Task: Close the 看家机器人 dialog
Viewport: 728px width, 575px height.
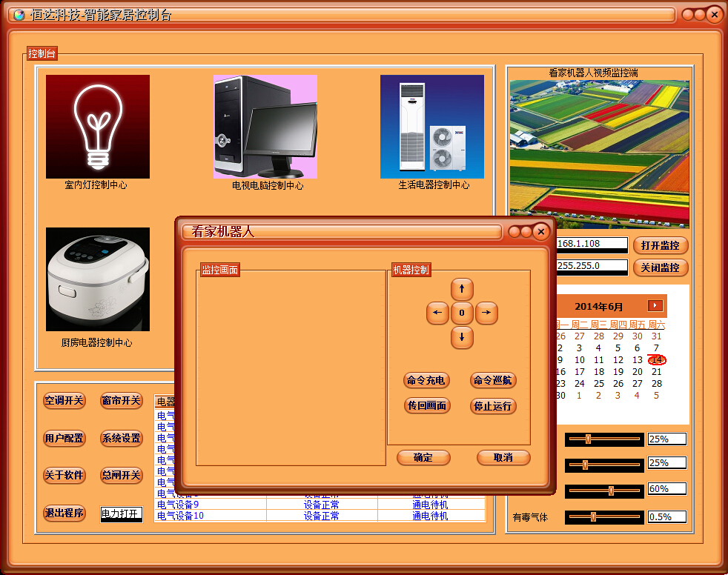Action: coord(541,232)
